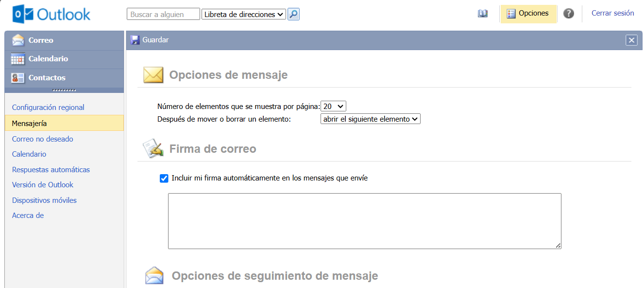The height and width of the screenshot is (288, 644).
Task: Click the Calendario grid icon
Action: click(x=18, y=59)
